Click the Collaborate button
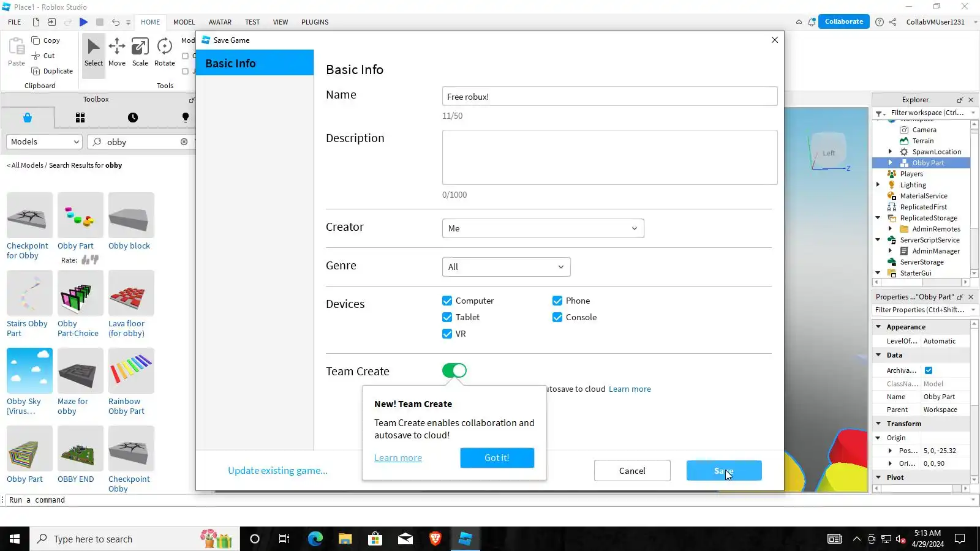Viewport: 980px width, 551px height. (x=844, y=22)
